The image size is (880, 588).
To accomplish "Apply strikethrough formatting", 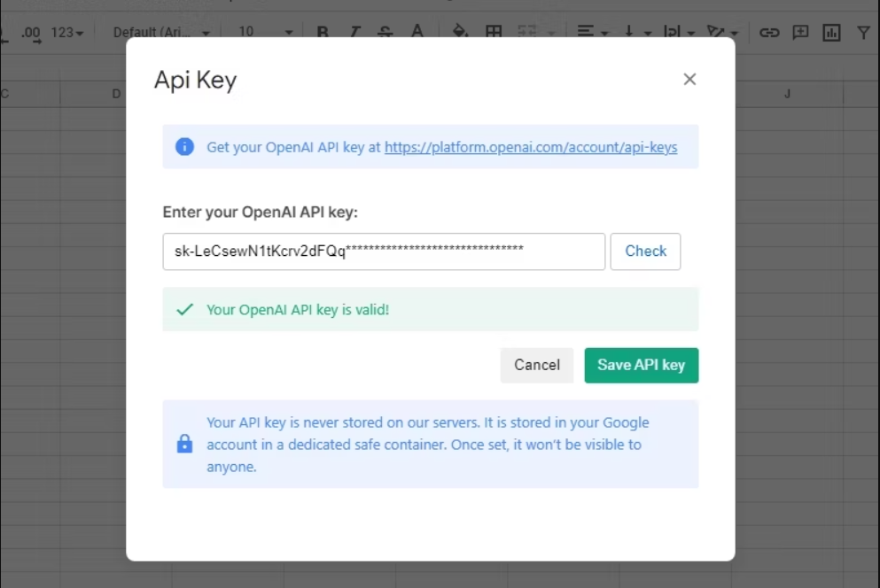I will tap(385, 33).
